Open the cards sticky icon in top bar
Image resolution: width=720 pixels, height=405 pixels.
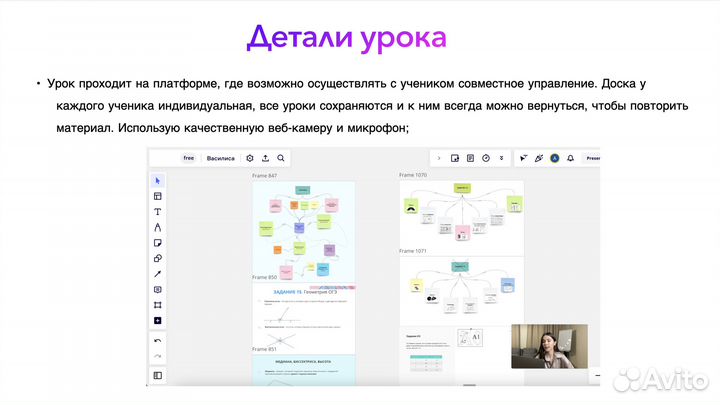(455, 158)
